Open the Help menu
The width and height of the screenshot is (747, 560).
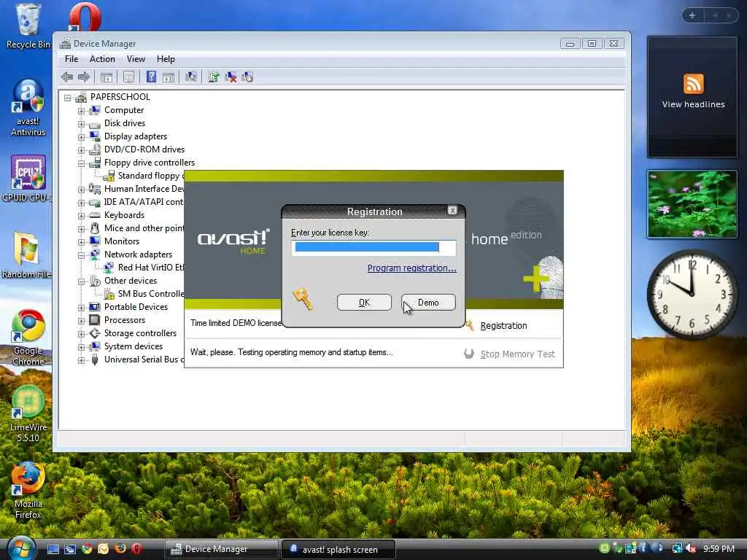coord(166,59)
